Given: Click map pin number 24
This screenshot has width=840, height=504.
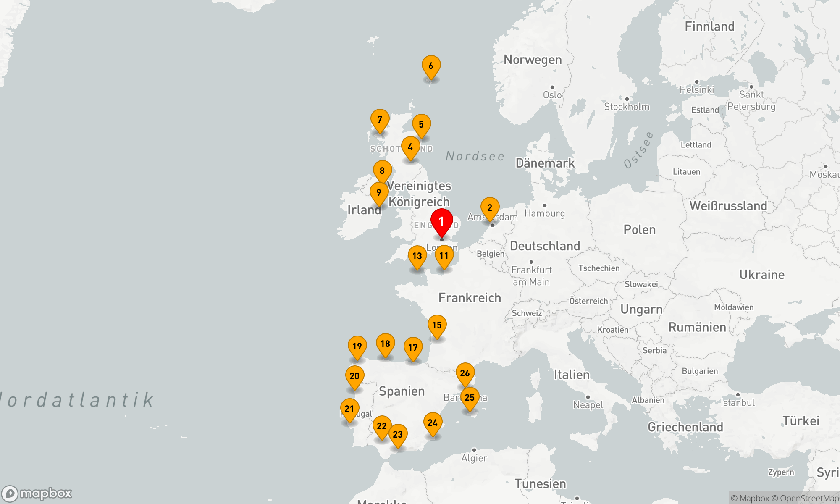Looking at the screenshot, I should pyautogui.click(x=433, y=423).
